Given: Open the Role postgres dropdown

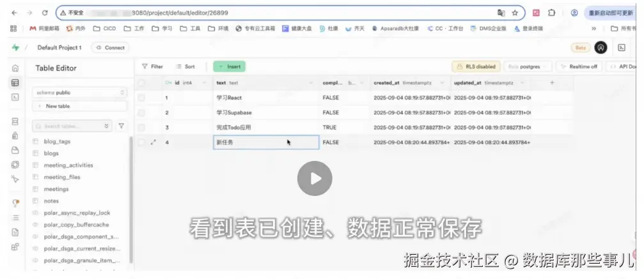Looking at the screenshot, I should (x=528, y=66).
